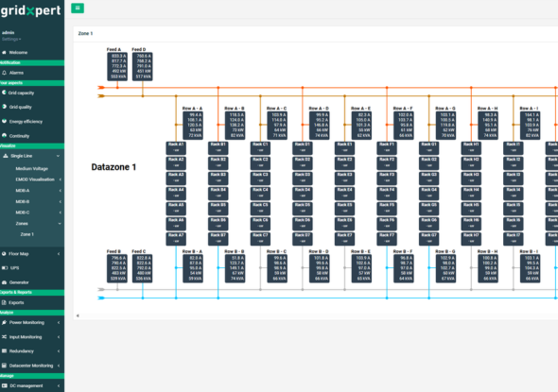The image size is (558, 392).
Task: Click the Floor Map icon
Action: pyautogui.click(x=4, y=254)
